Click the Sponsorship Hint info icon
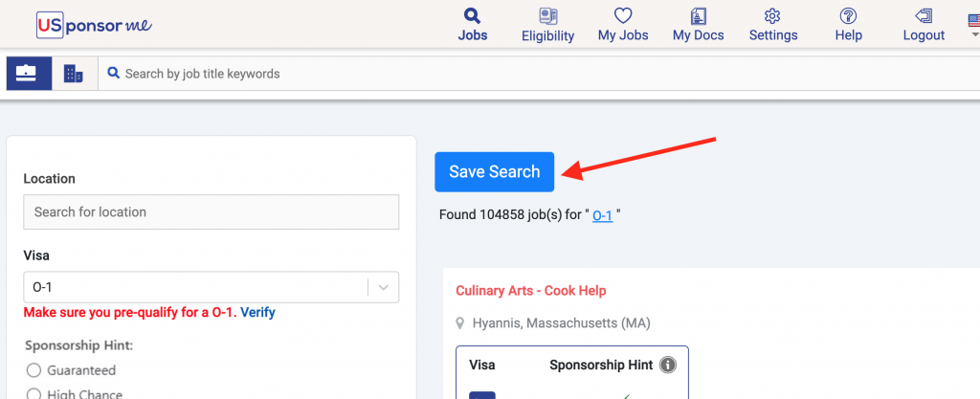This screenshot has width=980, height=399. pyautogui.click(x=667, y=365)
